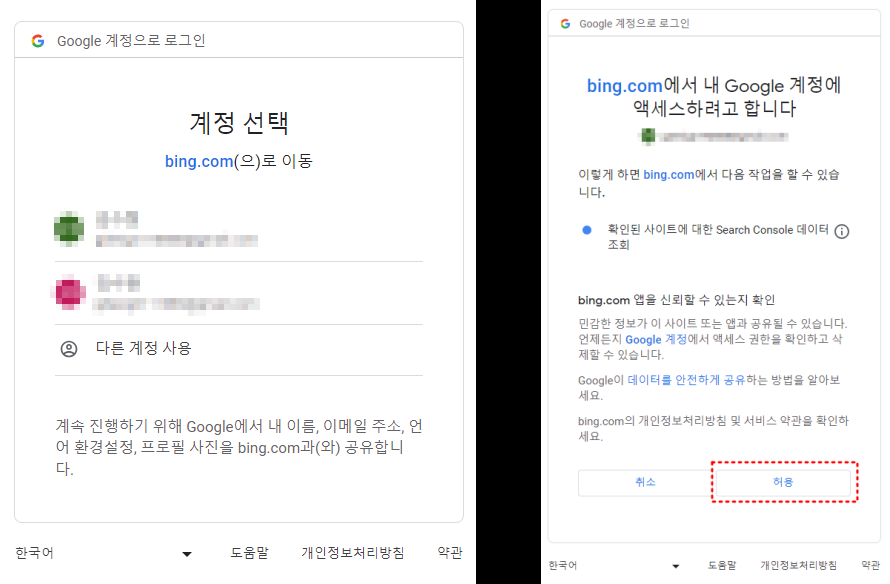890x584 pixels.
Task: Click 'Google 계정으로 로그인' text in right header
Action: 634,24
